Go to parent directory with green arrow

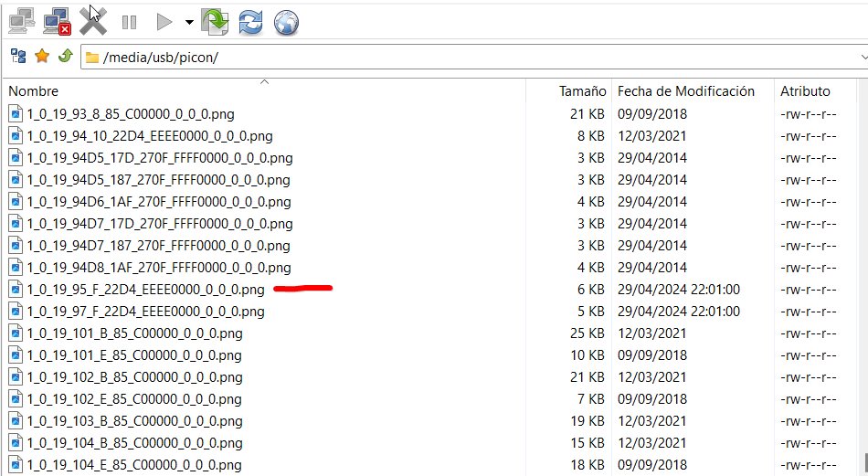click(64, 57)
